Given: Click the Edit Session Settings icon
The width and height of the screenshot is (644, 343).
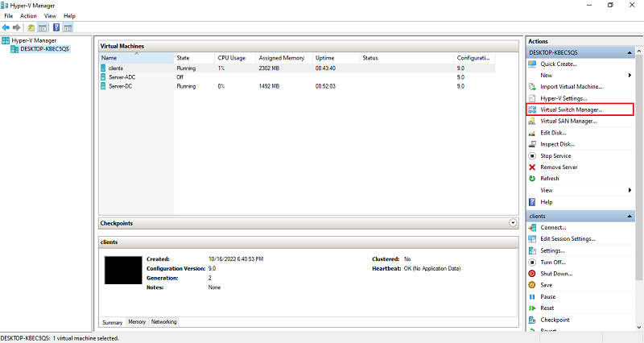Looking at the screenshot, I should pos(532,239).
